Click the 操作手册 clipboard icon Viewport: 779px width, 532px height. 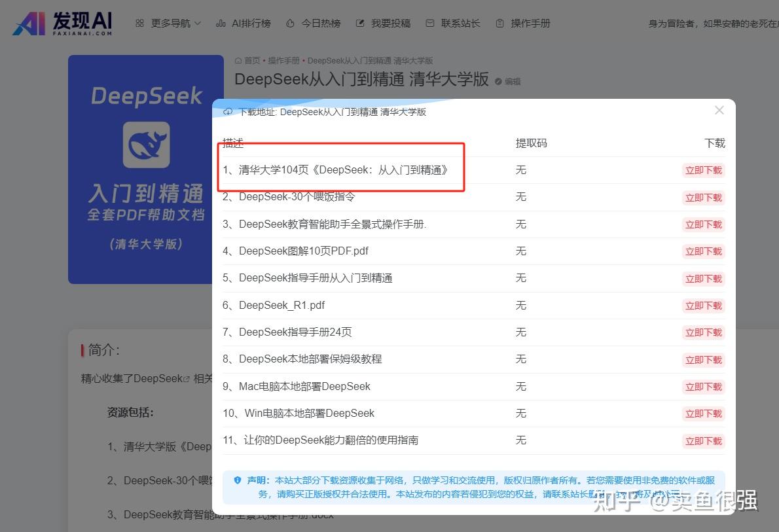499,24
